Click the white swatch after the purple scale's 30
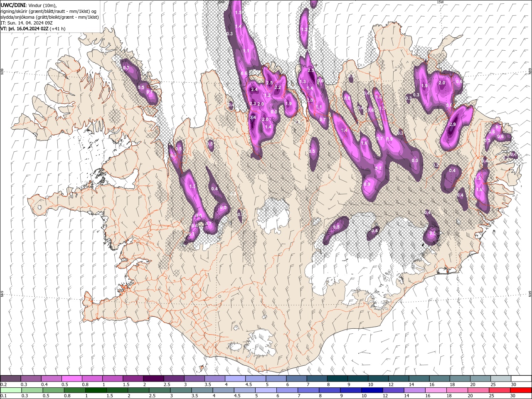The image size is (532, 399). (520, 379)
